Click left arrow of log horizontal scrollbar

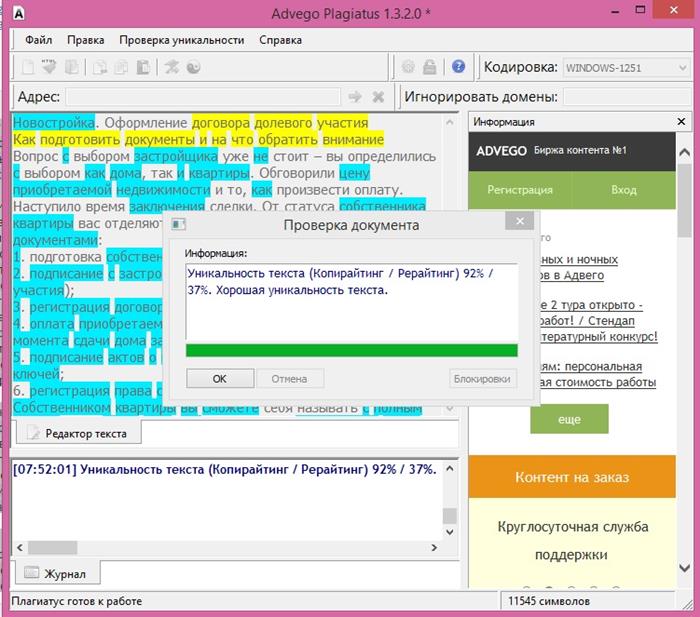tap(20, 547)
